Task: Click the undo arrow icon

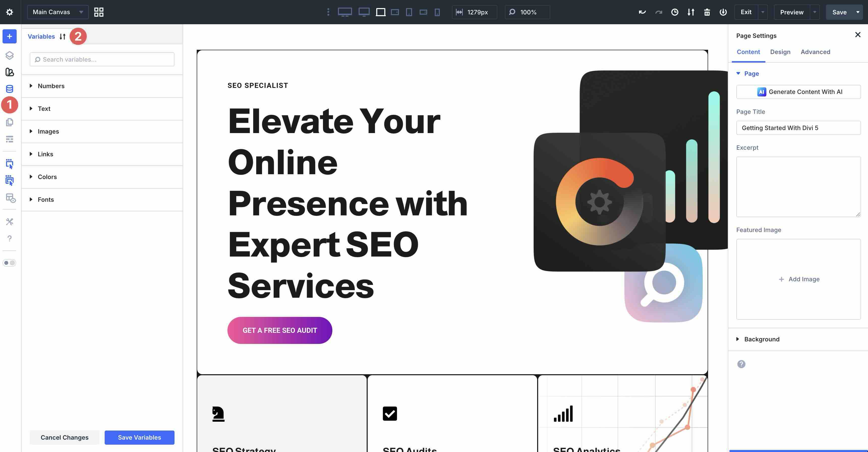Action: click(642, 12)
